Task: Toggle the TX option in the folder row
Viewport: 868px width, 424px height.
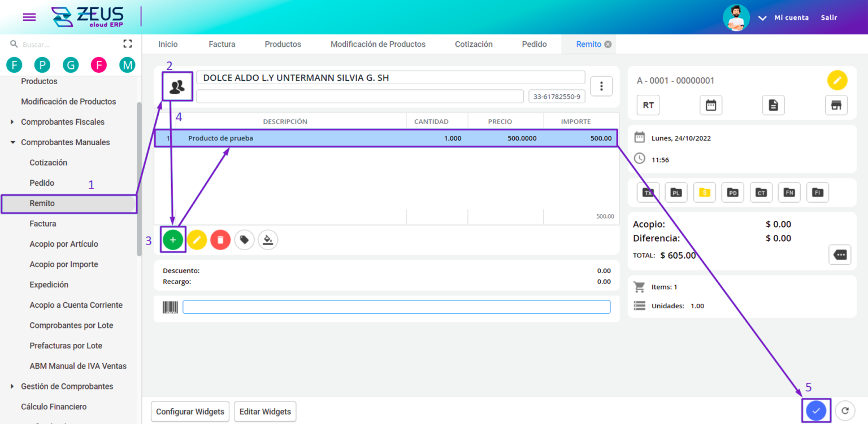Action: pos(648,192)
